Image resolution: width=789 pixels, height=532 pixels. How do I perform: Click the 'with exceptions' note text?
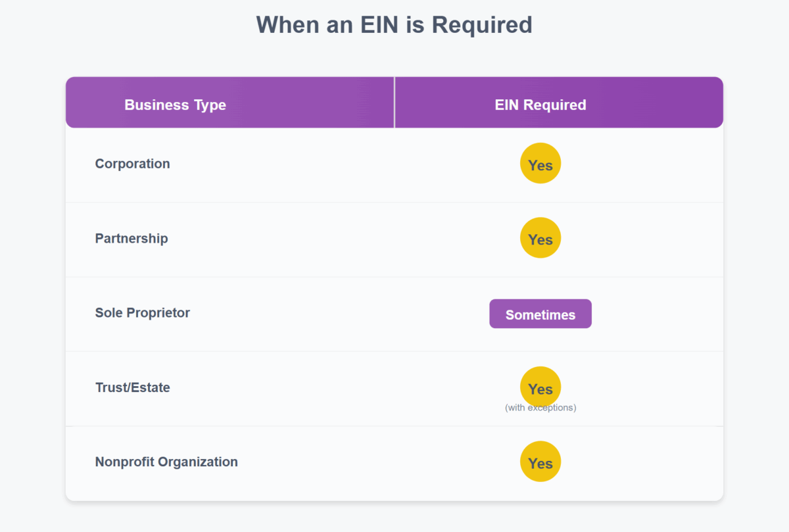click(540, 408)
